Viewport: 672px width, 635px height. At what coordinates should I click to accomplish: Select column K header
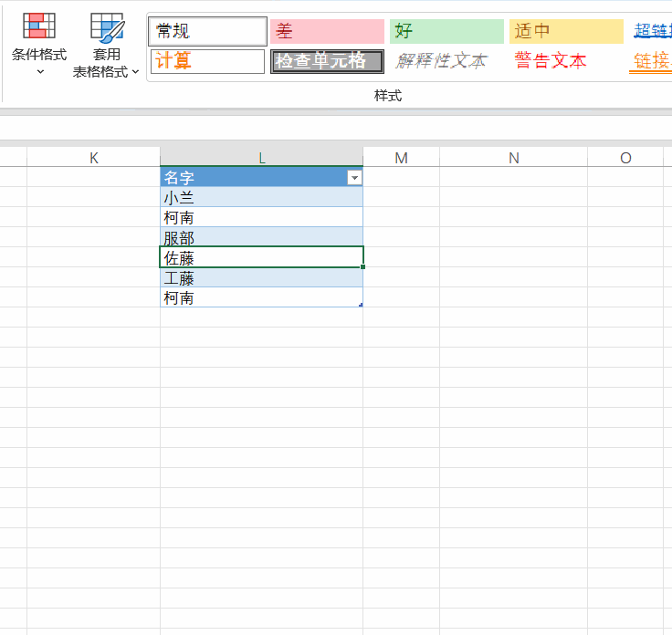click(93, 158)
